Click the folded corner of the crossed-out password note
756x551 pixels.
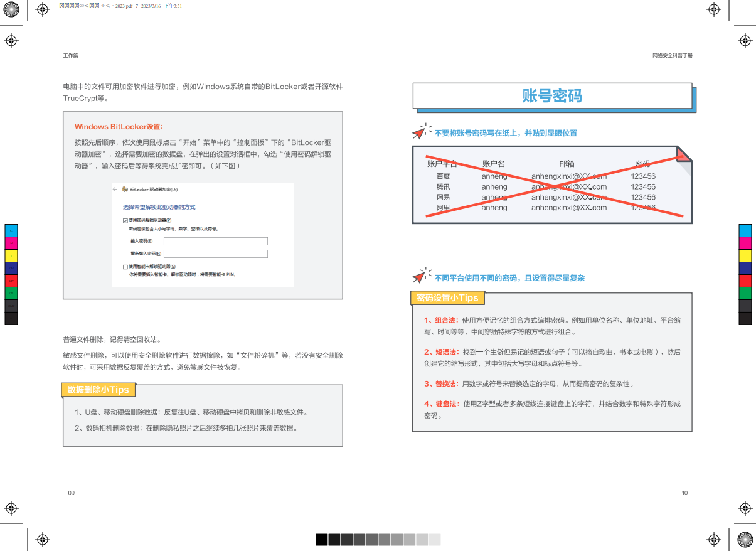pyautogui.click(x=683, y=154)
